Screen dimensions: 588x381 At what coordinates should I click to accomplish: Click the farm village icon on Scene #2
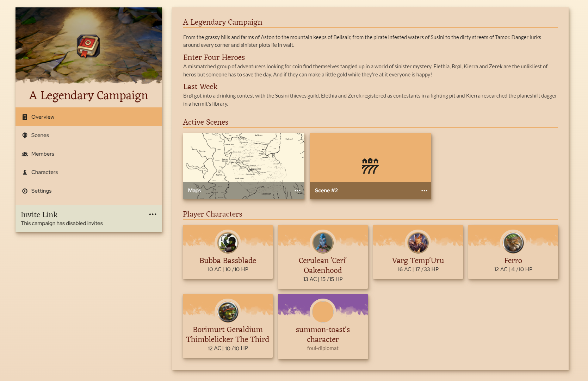[370, 166]
